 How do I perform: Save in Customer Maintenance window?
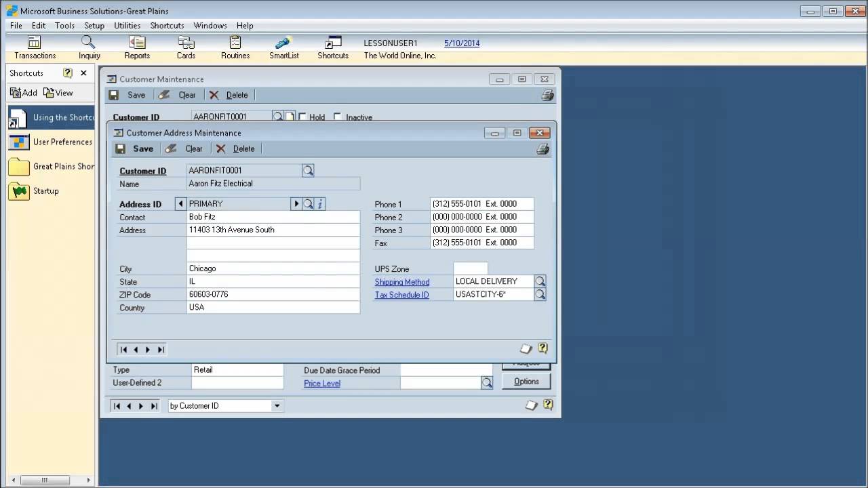[127, 95]
